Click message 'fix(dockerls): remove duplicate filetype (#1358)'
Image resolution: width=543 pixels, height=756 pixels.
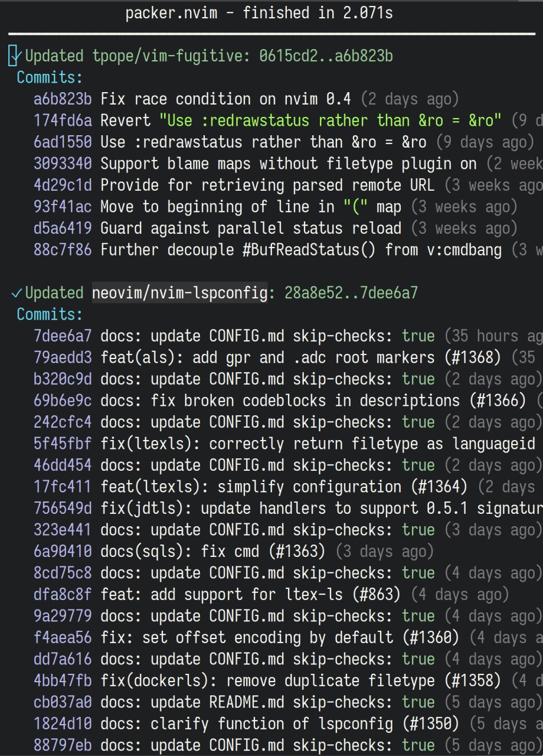301,681
